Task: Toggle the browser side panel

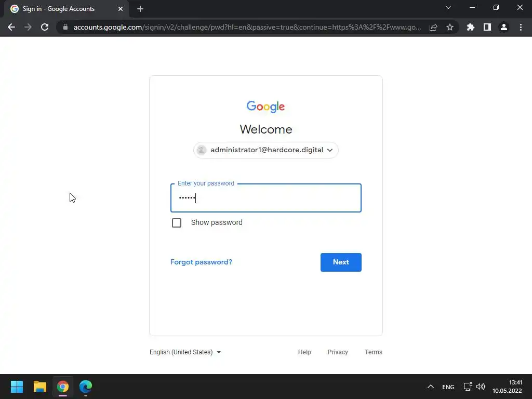Action: 487,27
